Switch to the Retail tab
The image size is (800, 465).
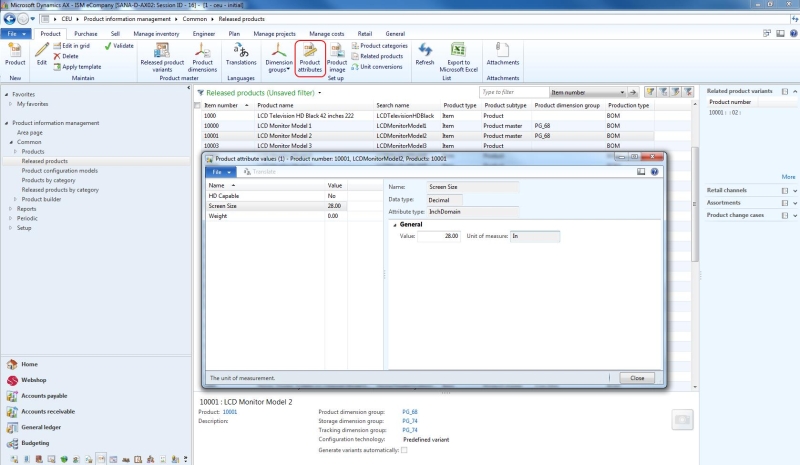pos(364,34)
